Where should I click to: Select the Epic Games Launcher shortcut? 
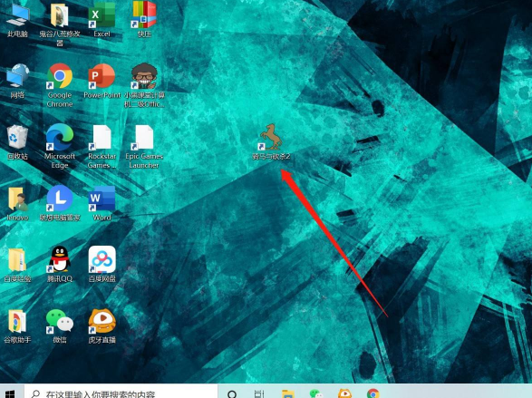pos(144,137)
